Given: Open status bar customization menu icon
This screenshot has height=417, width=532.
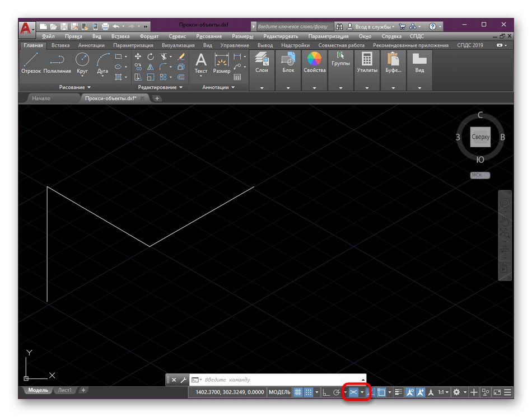Looking at the screenshot, I should tap(507, 392).
